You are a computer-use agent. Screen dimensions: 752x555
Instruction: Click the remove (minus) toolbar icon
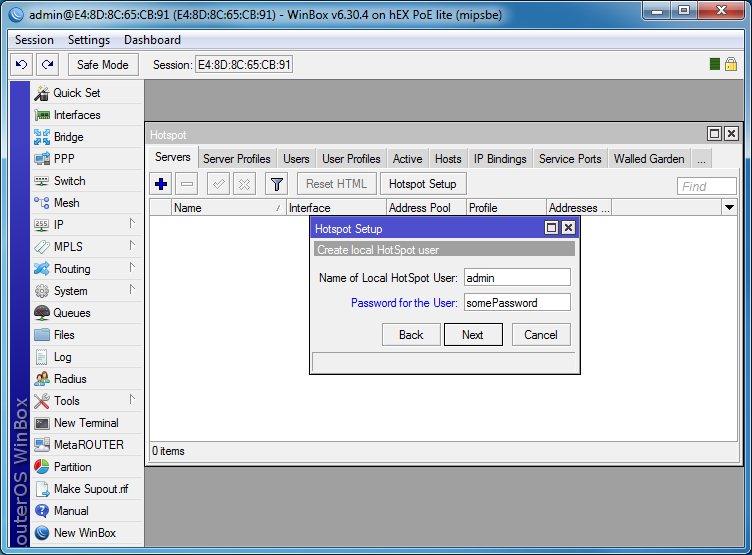[x=187, y=184]
